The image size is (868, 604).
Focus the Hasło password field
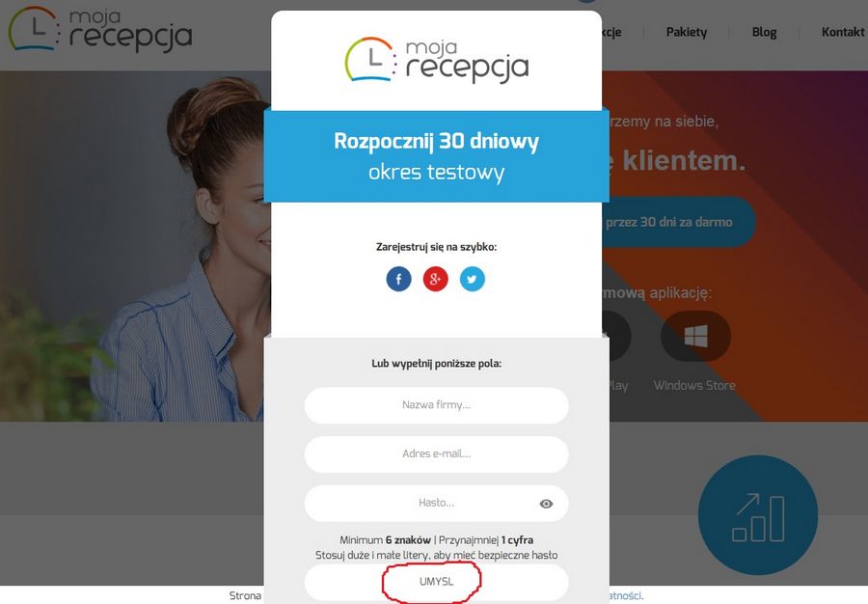(x=436, y=504)
